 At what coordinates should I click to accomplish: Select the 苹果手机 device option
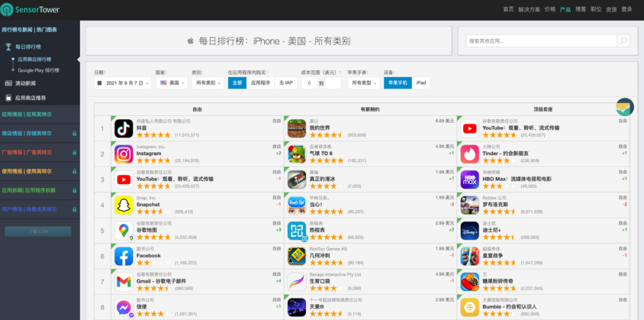click(x=398, y=83)
